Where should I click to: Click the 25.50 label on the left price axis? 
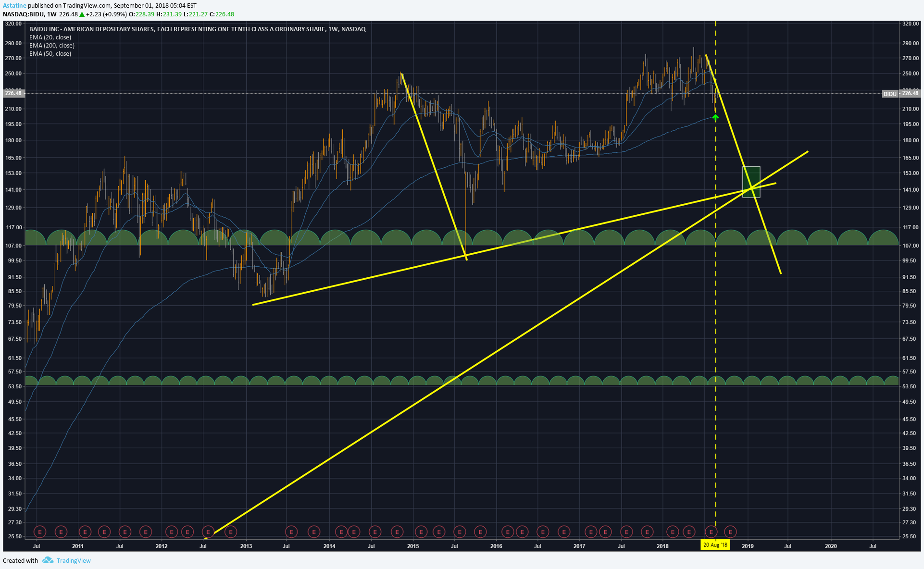(x=15, y=536)
